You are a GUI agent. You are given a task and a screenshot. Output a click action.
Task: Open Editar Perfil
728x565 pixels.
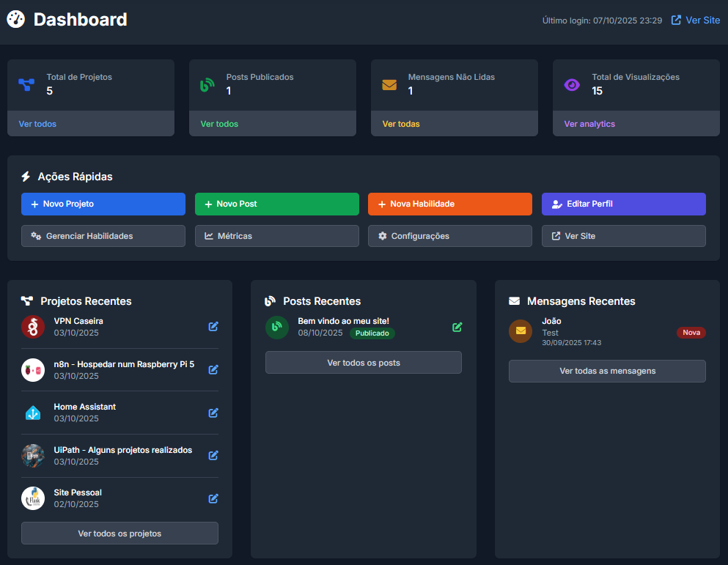[623, 204]
